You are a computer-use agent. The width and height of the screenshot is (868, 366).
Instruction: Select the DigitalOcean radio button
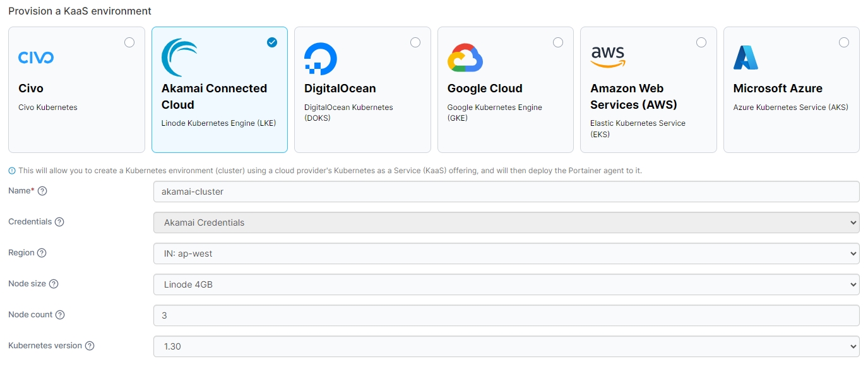coord(415,42)
